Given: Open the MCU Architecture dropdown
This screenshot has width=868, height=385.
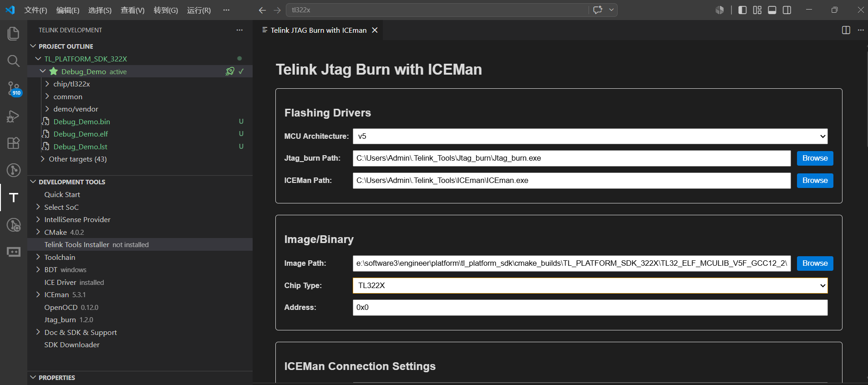Looking at the screenshot, I should point(590,136).
